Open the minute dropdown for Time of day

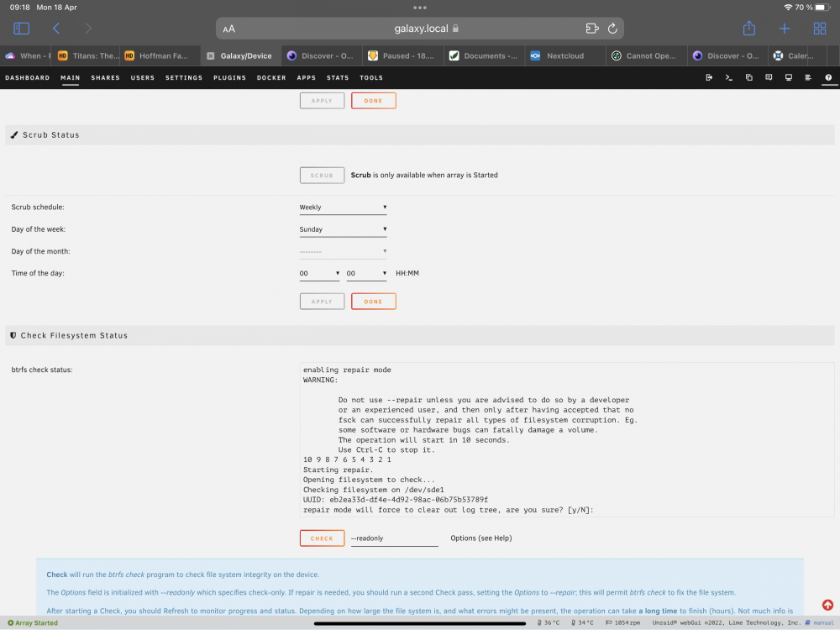click(x=366, y=273)
